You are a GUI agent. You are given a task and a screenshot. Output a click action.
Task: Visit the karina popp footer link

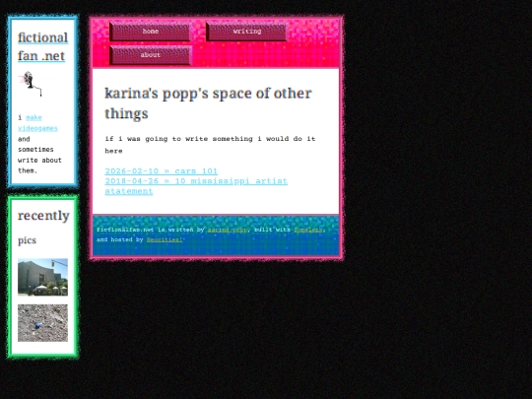[228, 230]
